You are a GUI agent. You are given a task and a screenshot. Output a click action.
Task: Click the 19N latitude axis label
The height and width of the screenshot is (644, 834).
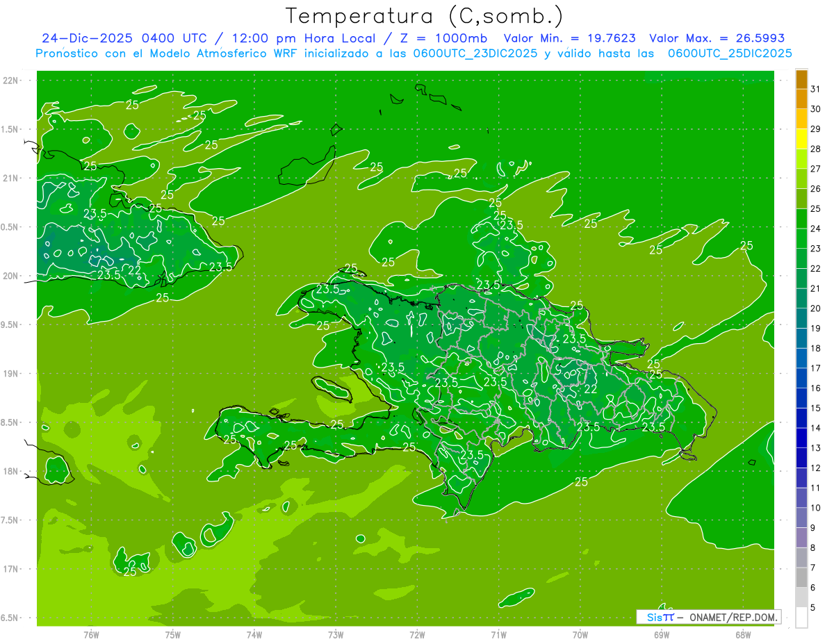point(10,373)
